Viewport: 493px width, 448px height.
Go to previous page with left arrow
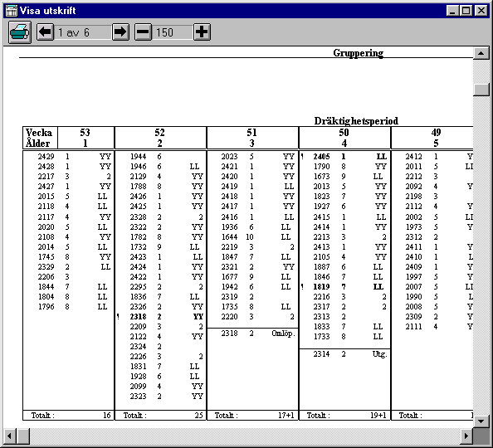[46, 32]
